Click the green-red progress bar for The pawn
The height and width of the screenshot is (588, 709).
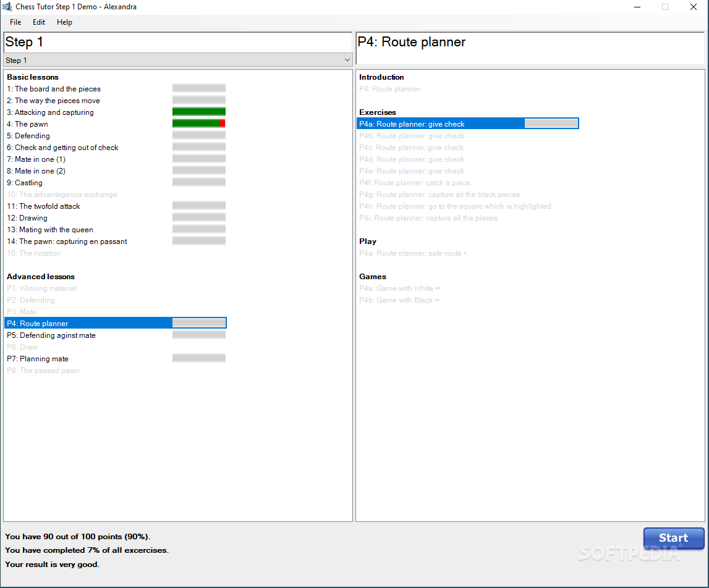[199, 124]
